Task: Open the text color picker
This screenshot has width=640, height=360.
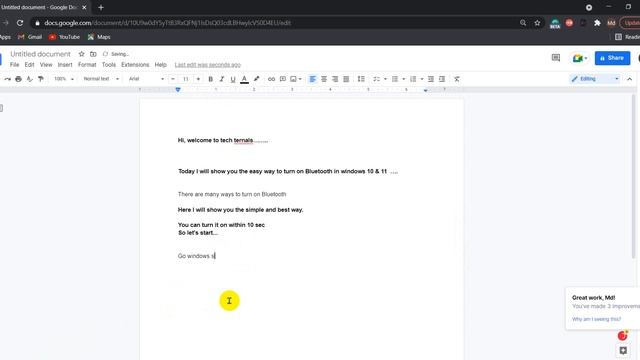Action: 244,79
